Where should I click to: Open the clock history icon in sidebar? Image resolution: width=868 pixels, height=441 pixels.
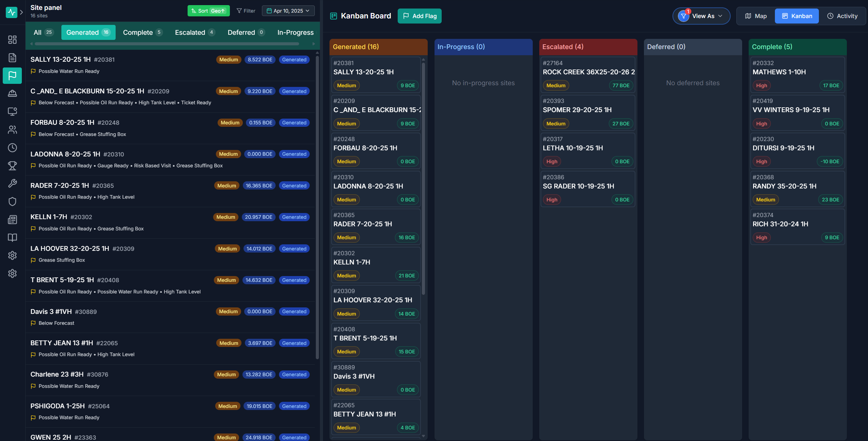13,148
